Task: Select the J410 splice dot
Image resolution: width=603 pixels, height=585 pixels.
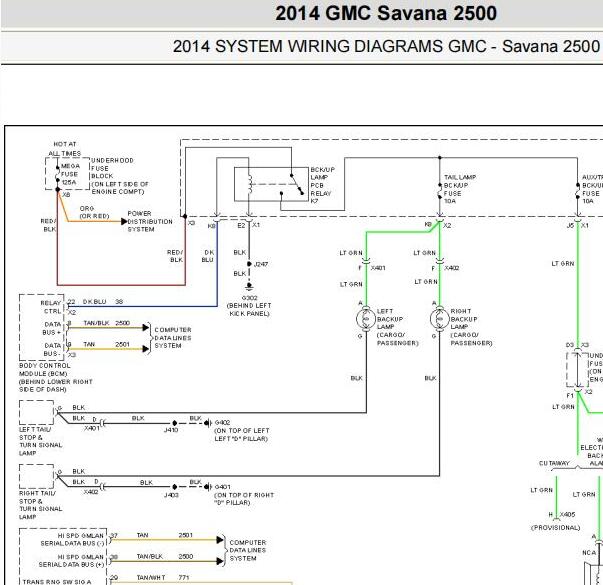Action: click(175, 423)
